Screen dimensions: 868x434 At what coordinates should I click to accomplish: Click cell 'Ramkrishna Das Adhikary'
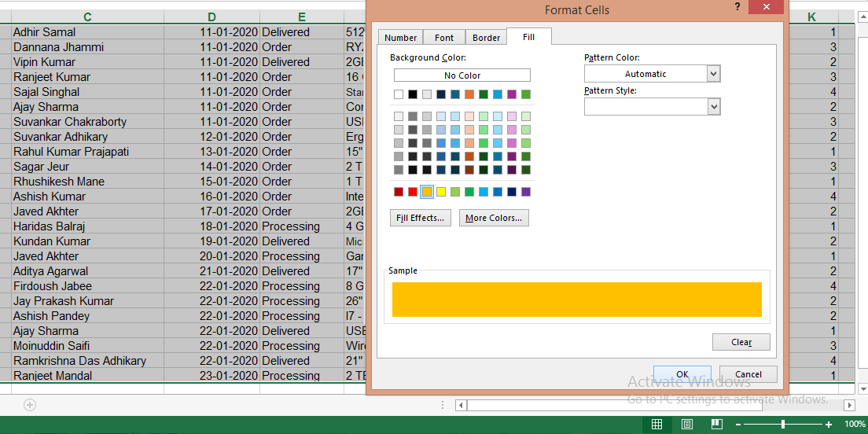87,361
